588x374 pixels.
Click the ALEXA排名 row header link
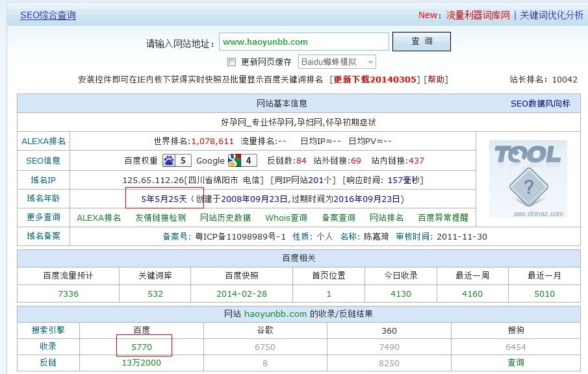[x=44, y=142]
